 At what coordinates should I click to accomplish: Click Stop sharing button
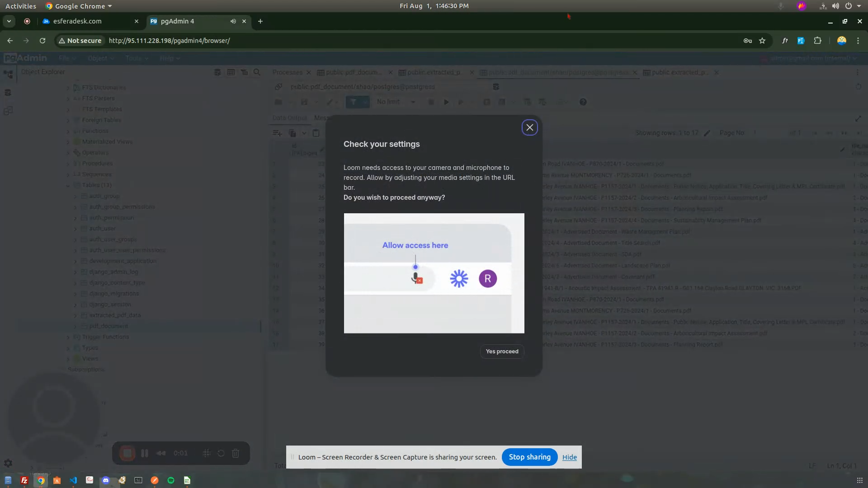click(529, 457)
